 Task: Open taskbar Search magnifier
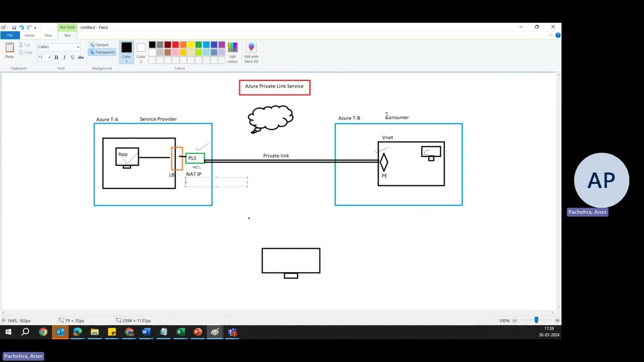[25, 332]
